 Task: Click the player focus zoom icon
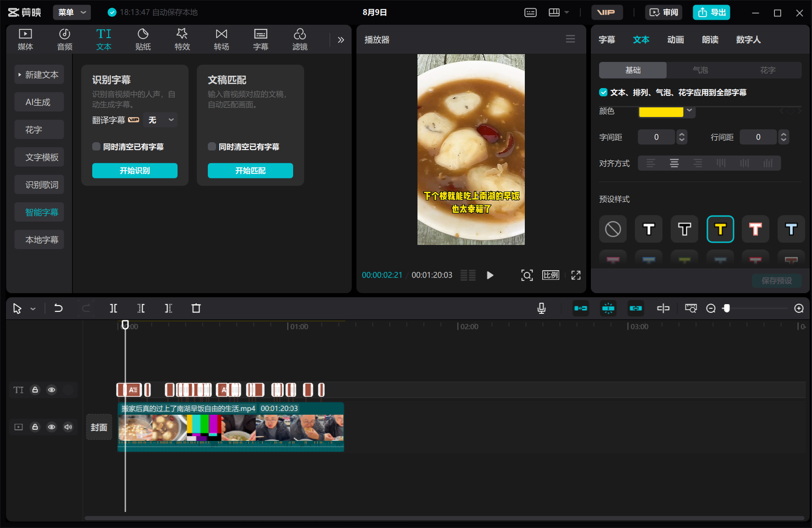point(527,275)
